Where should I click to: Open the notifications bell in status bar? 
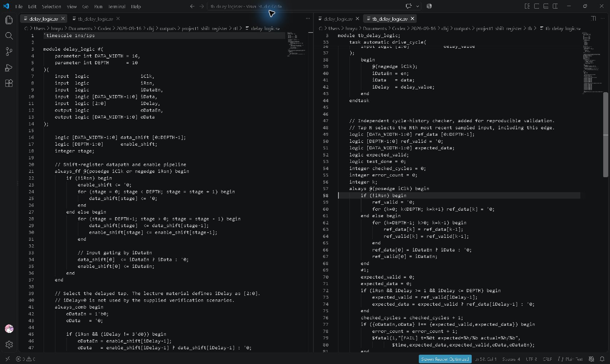[x=602, y=359]
